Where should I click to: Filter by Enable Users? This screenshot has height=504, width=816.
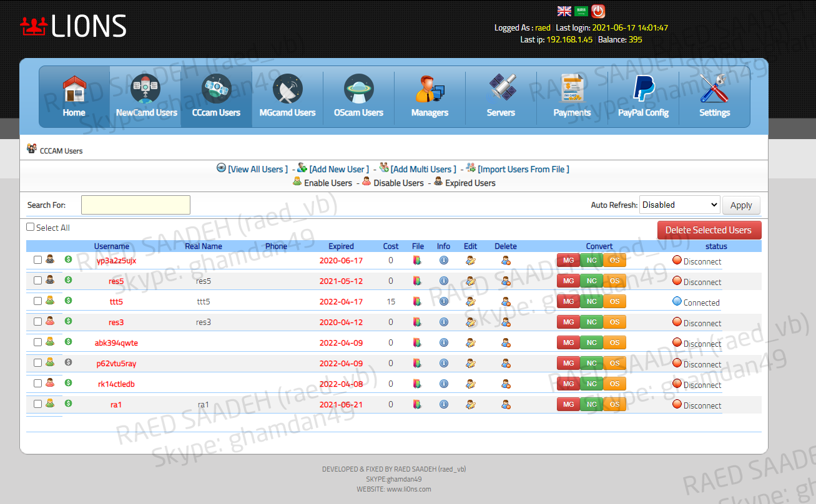coord(328,183)
